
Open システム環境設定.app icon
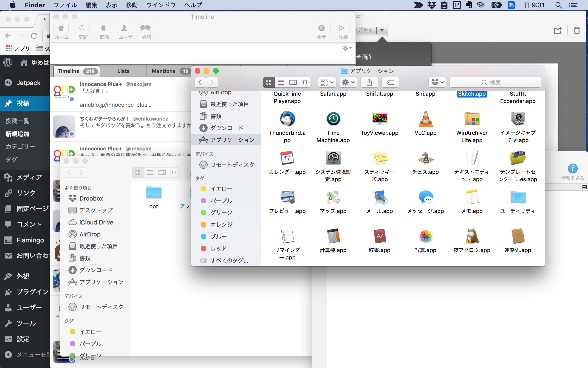click(x=333, y=158)
